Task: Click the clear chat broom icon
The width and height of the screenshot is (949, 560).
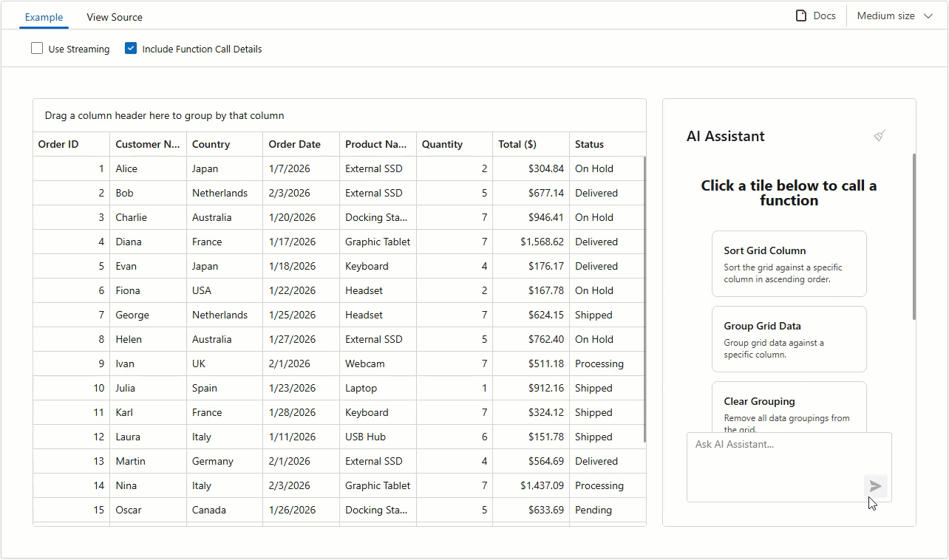Action: [879, 136]
